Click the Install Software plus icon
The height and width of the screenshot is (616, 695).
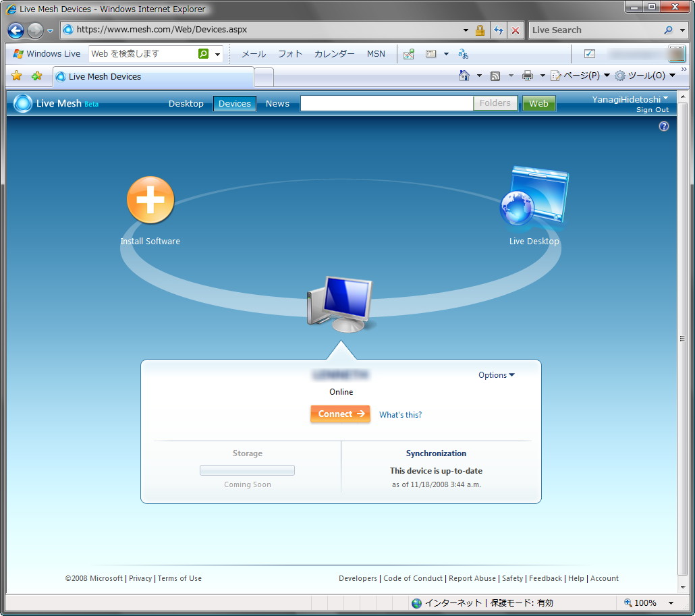point(150,200)
